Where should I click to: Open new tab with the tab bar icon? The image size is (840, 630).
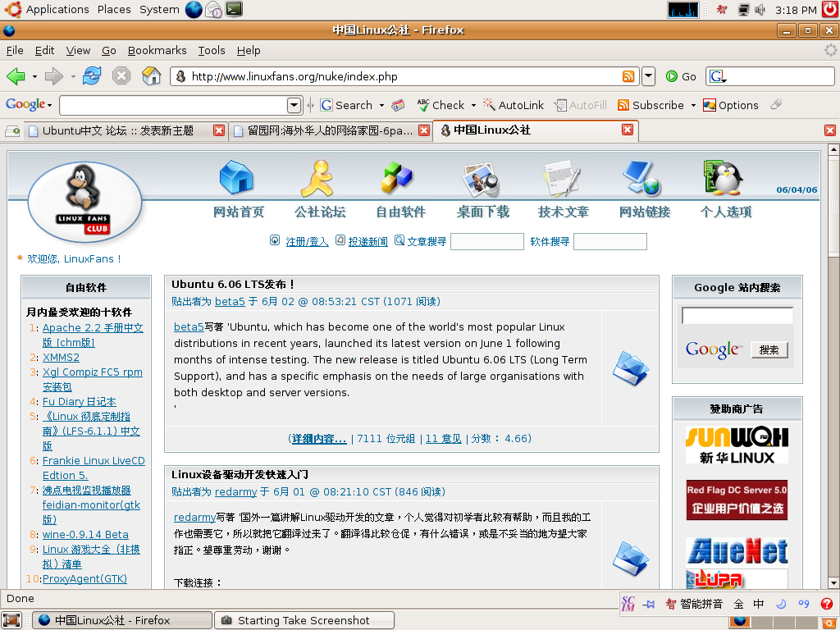(11, 130)
